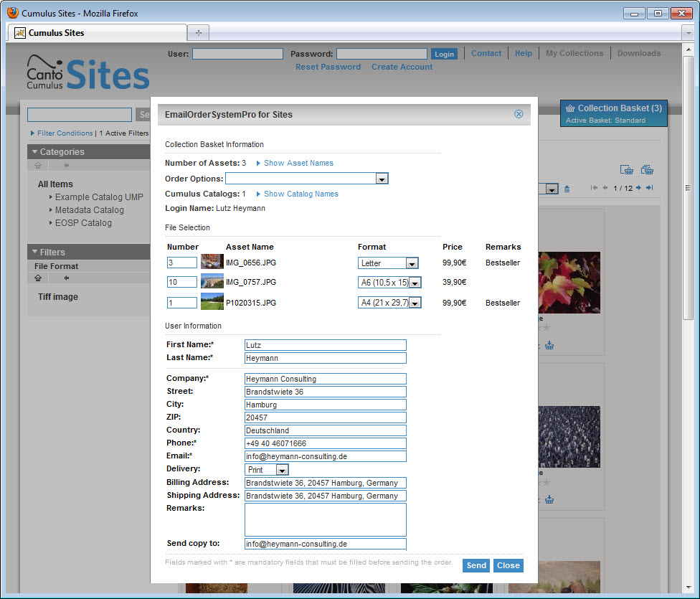Image resolution: width=700 pixels, height=599 pixels.
Task: Open the sort dropdown above results
Action: coord(552,189)
